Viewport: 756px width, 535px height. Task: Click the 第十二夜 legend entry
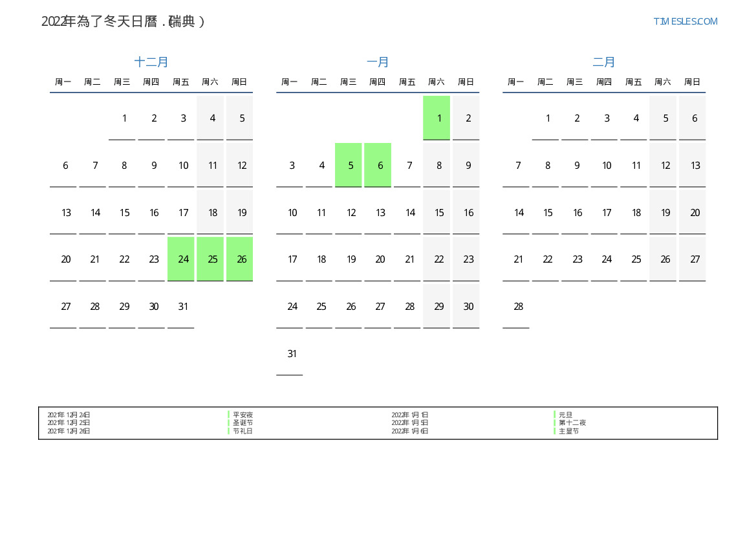[x=572, y=422]
